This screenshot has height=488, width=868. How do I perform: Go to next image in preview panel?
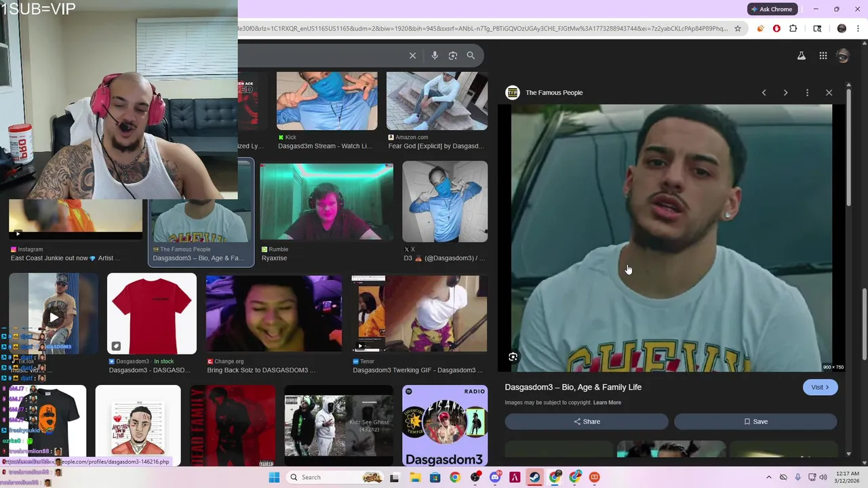click(x=785, y=92)
